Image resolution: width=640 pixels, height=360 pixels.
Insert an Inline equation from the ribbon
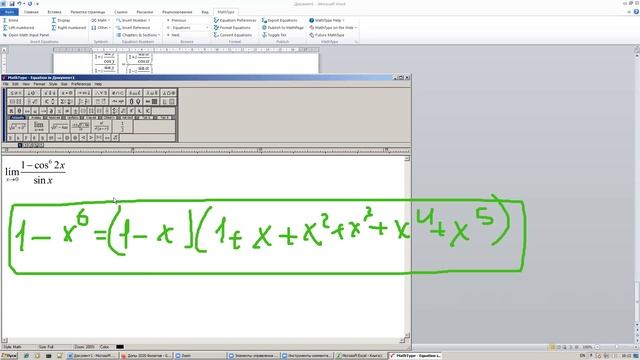11,20
